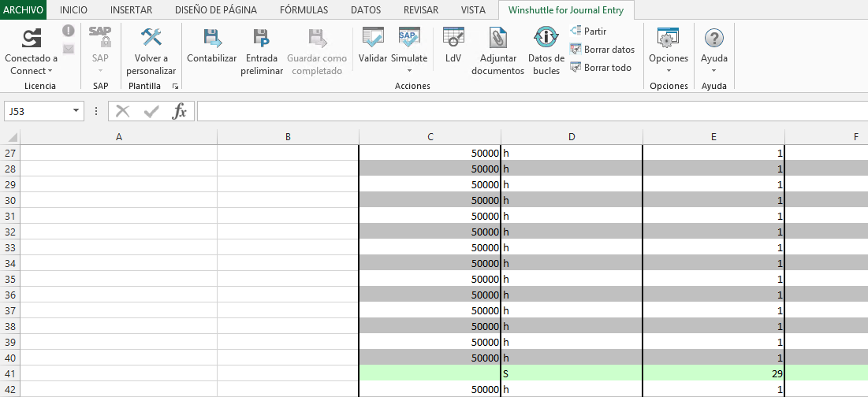The height and width of the screenshot is (397, 868).
Task: Switch to VISTA tab
Action: coord(473,10)
